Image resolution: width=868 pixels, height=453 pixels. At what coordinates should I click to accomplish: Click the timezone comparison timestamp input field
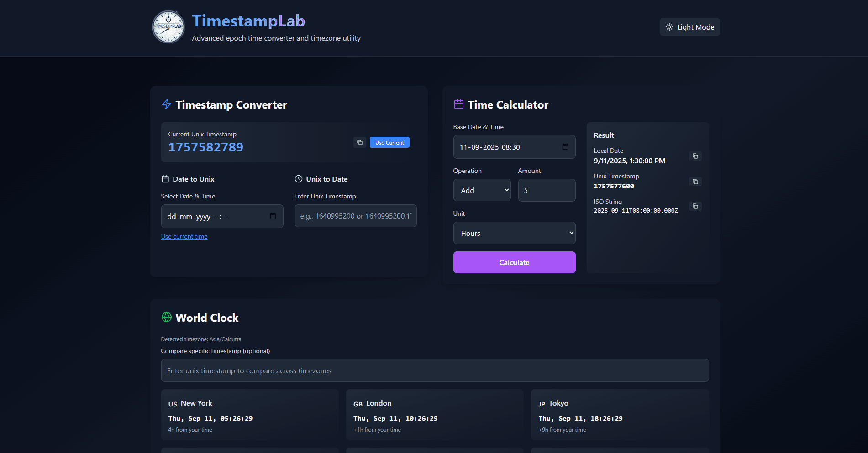(x=434, y=370)
